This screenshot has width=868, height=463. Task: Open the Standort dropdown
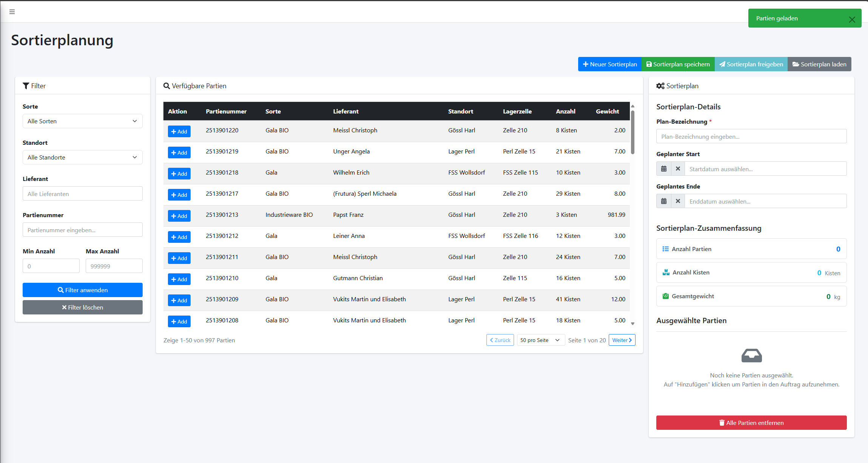[x=82, y=157]
